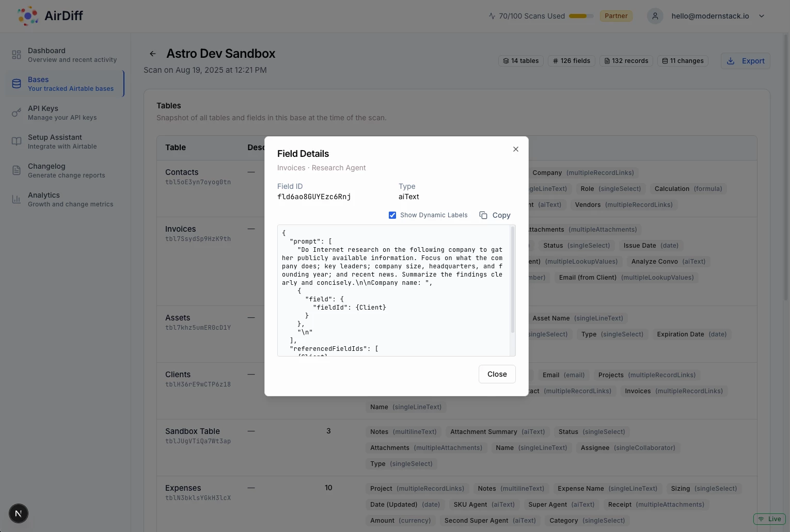Click the Analytics bar chart icon

tap(17, 199)
